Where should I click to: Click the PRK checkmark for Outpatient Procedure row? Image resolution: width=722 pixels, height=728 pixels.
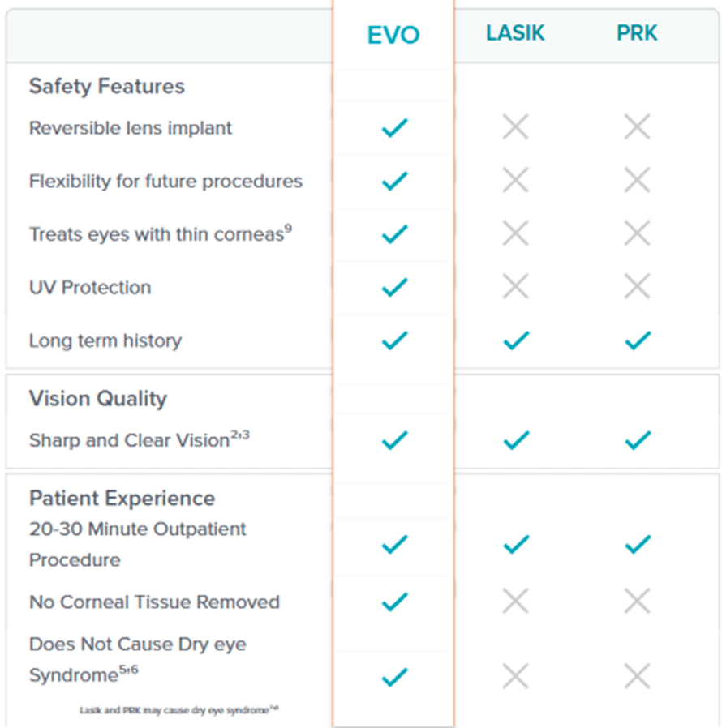[637, 544]
